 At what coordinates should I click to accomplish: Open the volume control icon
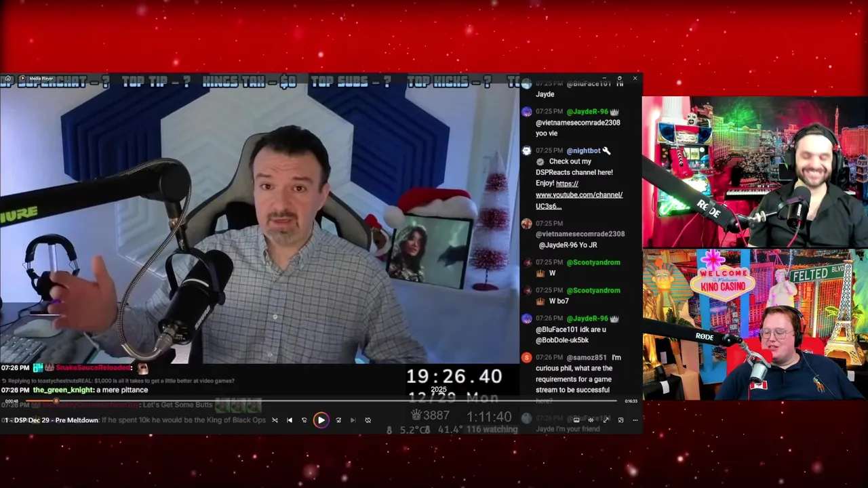[591, 420]
